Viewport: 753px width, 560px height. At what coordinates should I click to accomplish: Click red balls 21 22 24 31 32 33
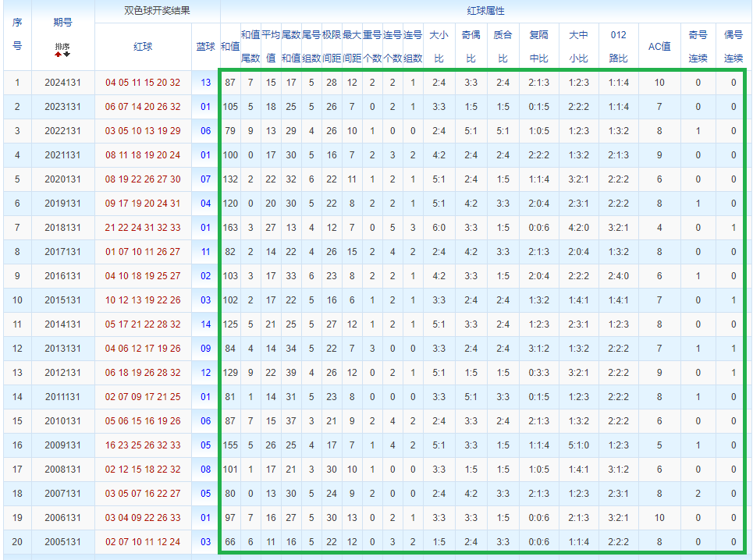coord(143,228)
